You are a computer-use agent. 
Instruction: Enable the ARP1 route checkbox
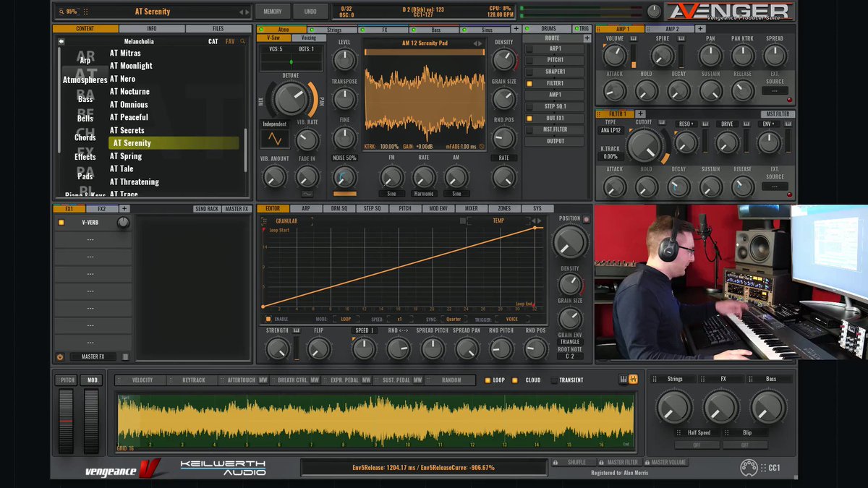pos(529,48)
